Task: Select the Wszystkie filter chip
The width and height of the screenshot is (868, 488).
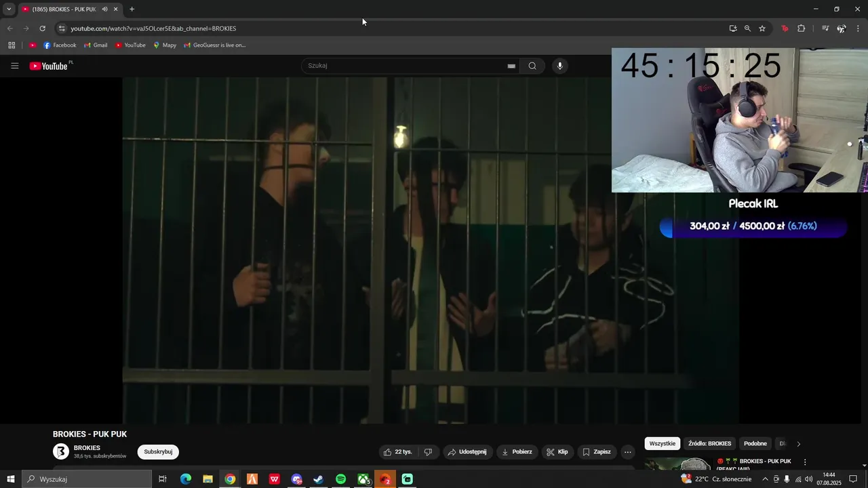Action: pyautogui.click(x=663, y=443)
